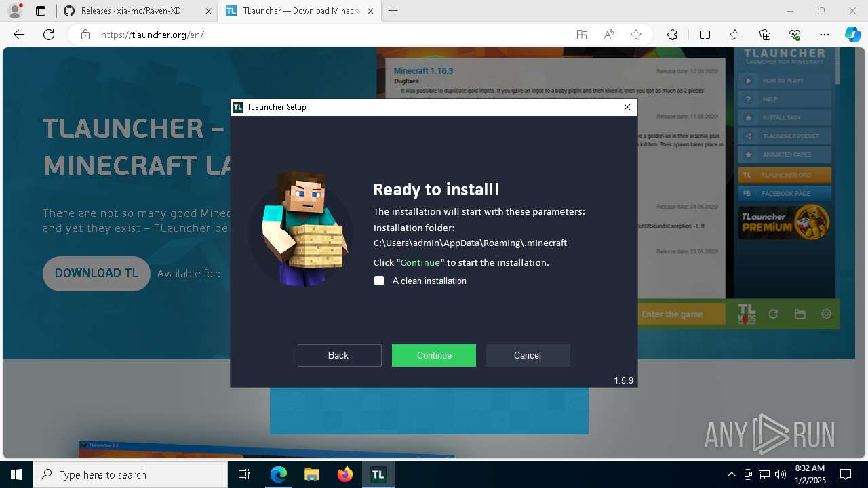Enable the clean installation checkbox
The width and height of the screenshot is (868, 488).
coord(379,281)
